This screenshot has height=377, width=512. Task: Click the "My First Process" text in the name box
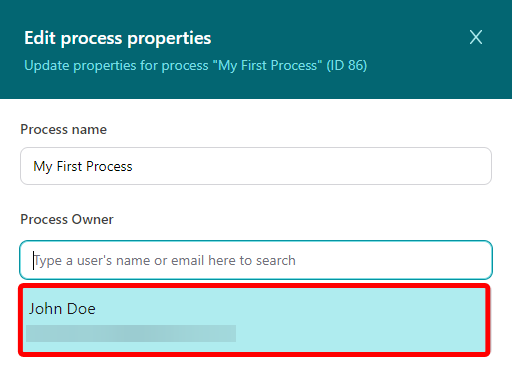coord(83,166)
